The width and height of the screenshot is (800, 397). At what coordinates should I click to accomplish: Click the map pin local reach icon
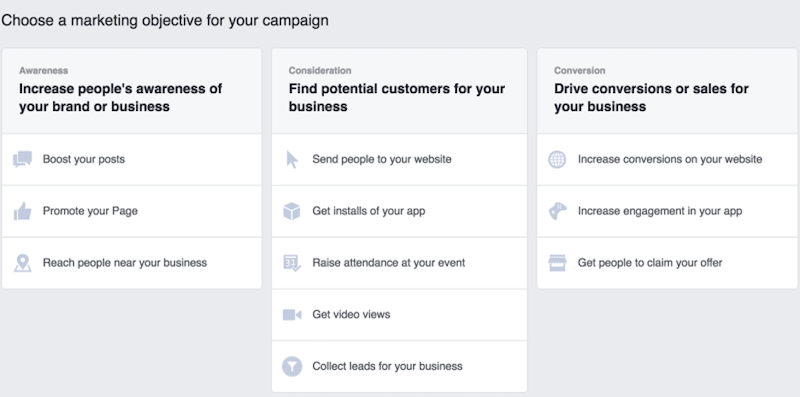click(22, 263)
